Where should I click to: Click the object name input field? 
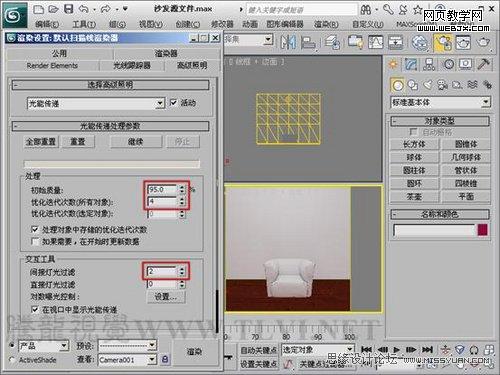434,230
